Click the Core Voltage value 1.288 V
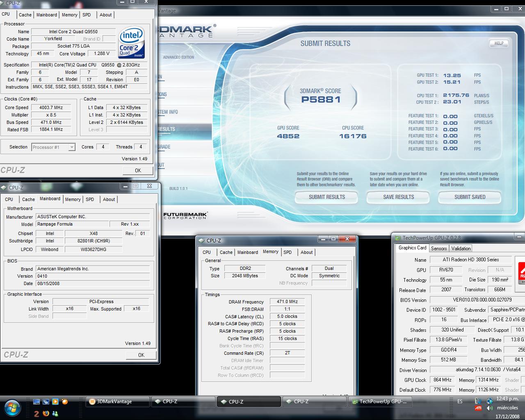 (x=102, y=54)
